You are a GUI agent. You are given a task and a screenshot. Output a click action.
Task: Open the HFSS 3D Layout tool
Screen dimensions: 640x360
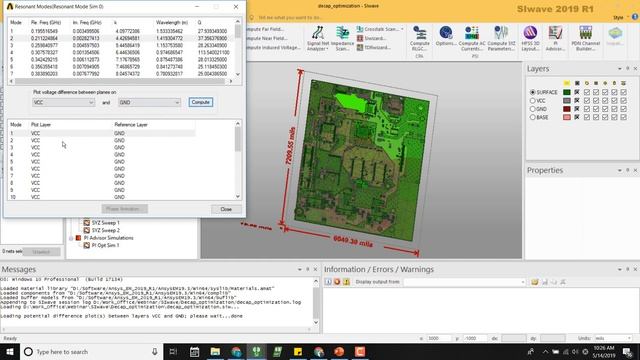coord(530,38)
